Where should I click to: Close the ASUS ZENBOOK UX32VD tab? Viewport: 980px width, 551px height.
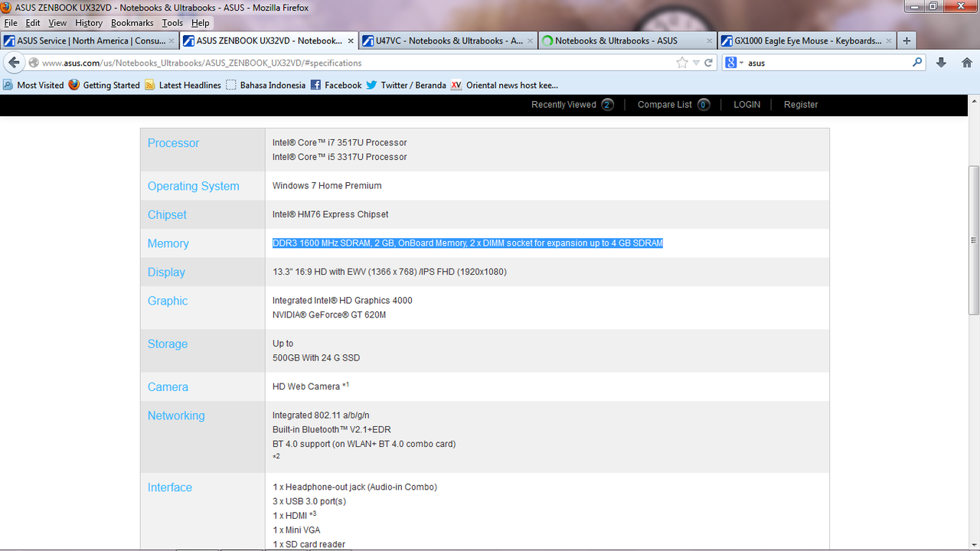tap(351, 41)
